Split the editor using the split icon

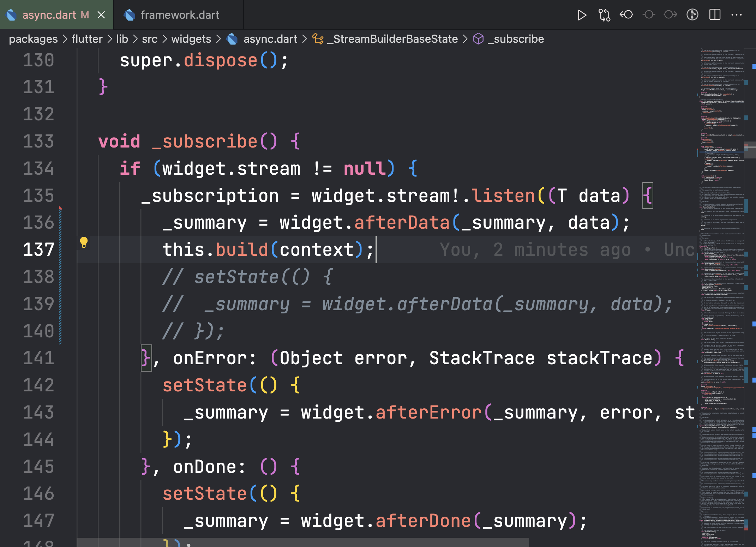714,14
